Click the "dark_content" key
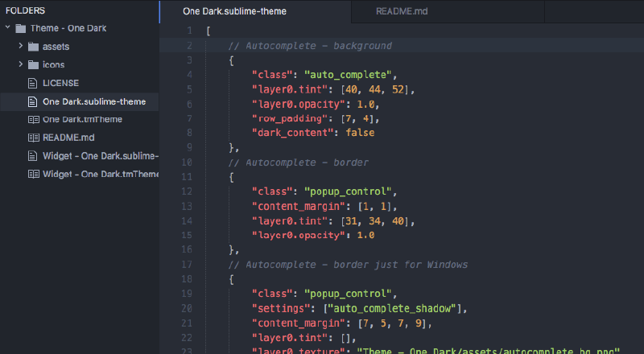The height and width of the screenshot is (354, 644). 293,133
